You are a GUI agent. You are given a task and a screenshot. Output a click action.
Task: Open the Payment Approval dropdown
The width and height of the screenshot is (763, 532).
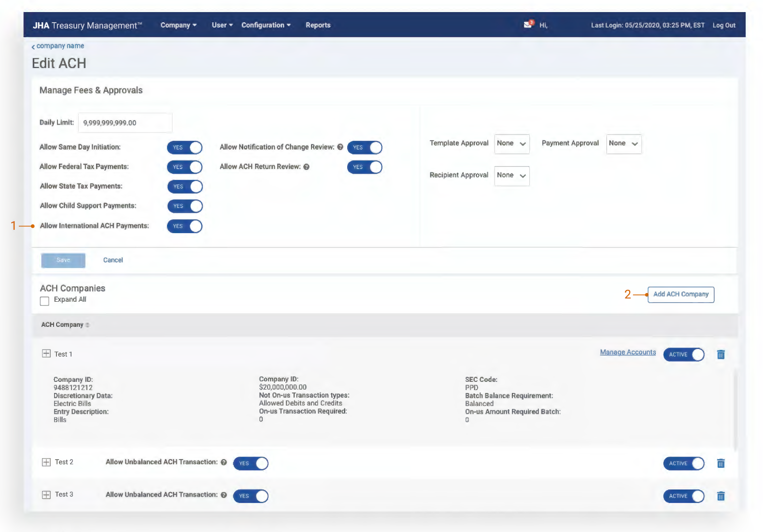tap(623, 144)
